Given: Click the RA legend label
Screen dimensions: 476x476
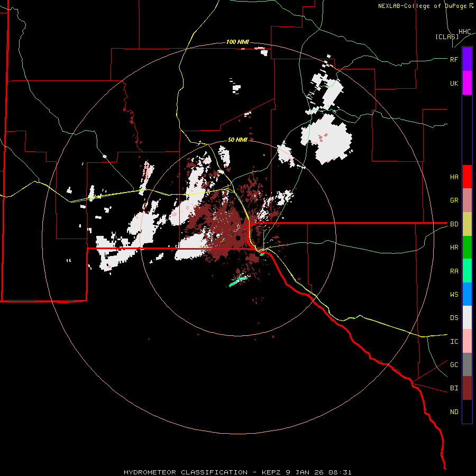Looking at the screenshot, I should coord(454,271).
